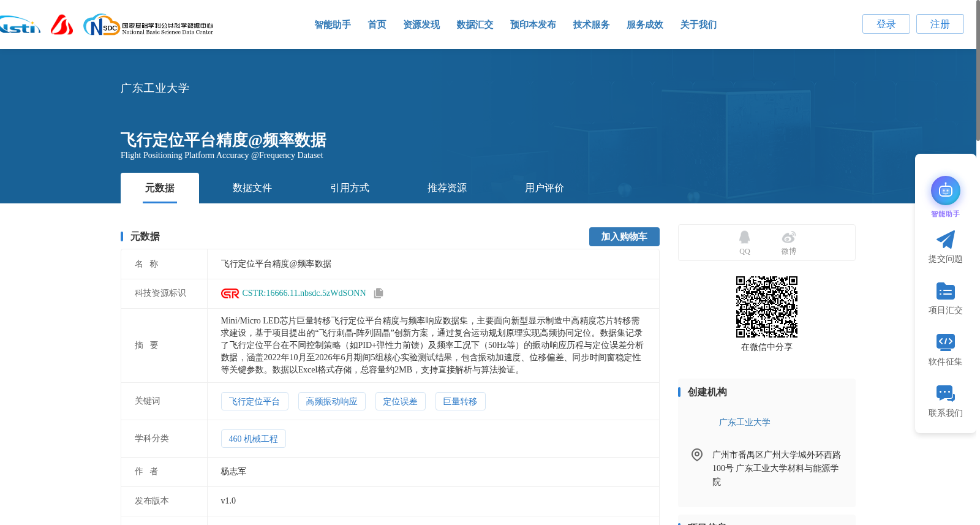Screen dimensions: 980x525
Task: Click the 巨量转移 keyword tag
Action: click(x=460, y=401)
